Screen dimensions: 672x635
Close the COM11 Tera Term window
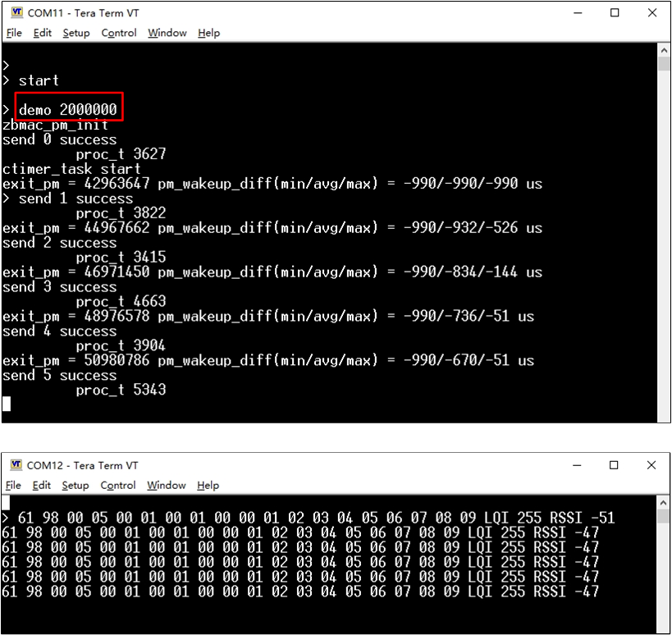click(652, 13)
